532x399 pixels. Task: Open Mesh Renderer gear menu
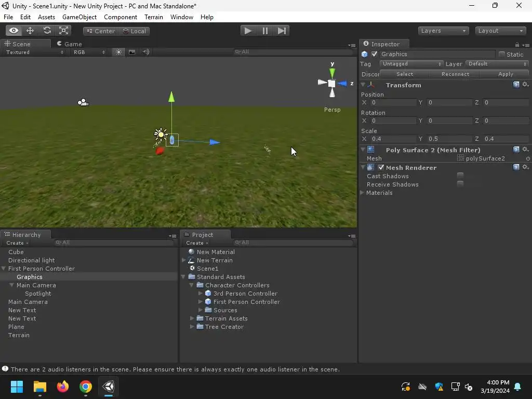click(525, 167)
